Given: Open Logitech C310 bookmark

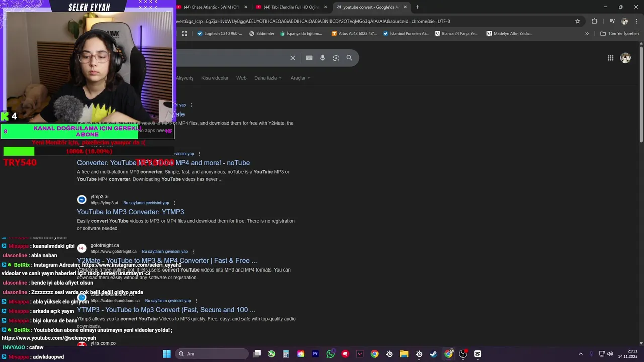Looking at the screenshot, I should (220, 34).
